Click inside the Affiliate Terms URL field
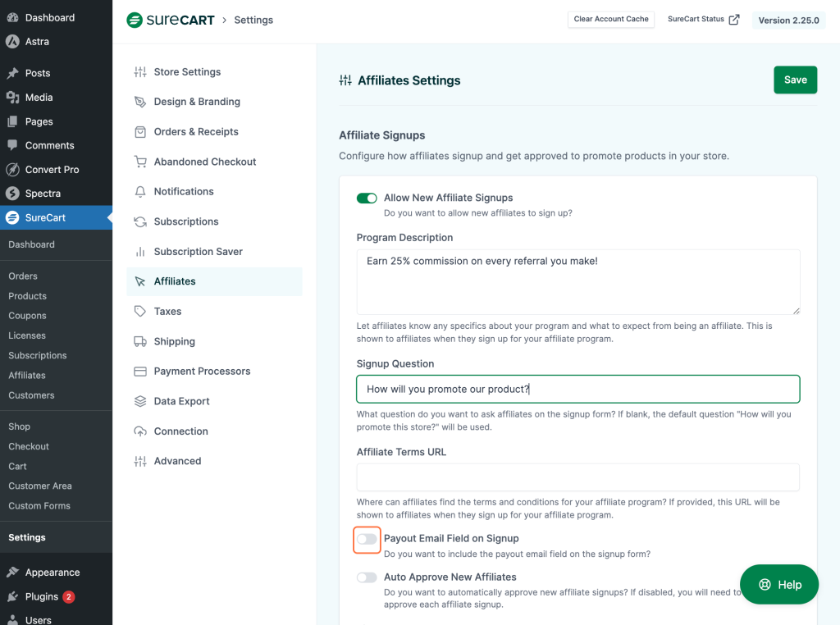 click(x=577, y=477)
